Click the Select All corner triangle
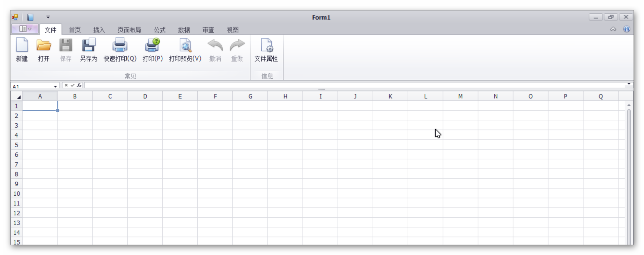The image size is (644, 255). (x=19, y=97)
